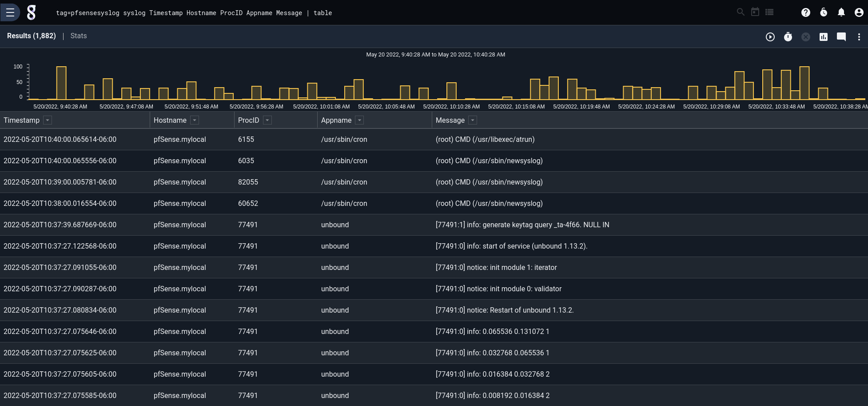
Task: Open the three-dot results options menu
Action: pos(859,37)
